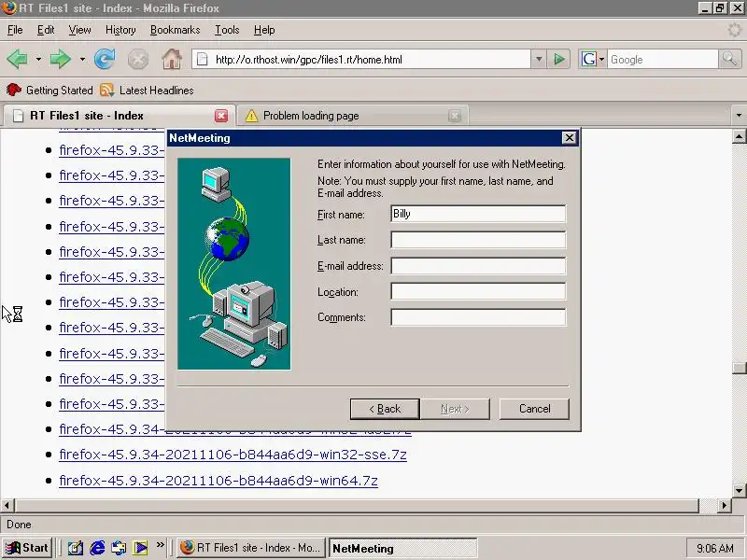Screen dimensions: 747x560
Task: Open the Help menu
Action: [264, 30]
